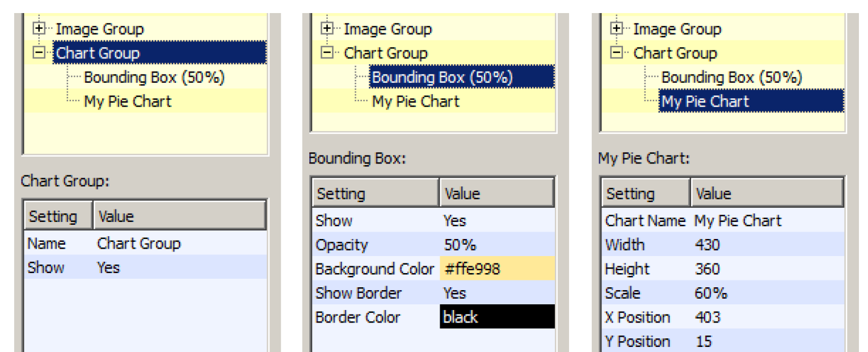Change the Scale value 60%
This screenshot has height=352, width=868.
pos(711,293)
